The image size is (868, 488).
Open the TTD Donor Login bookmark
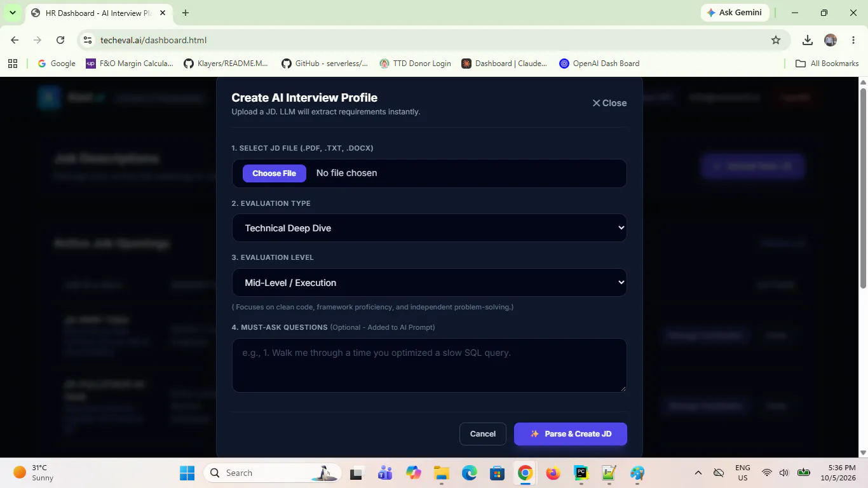(x=415, y=64)
